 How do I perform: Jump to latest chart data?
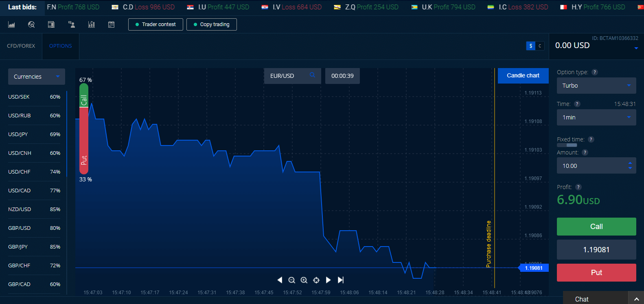pyautogui.click(x=341, y=280)
